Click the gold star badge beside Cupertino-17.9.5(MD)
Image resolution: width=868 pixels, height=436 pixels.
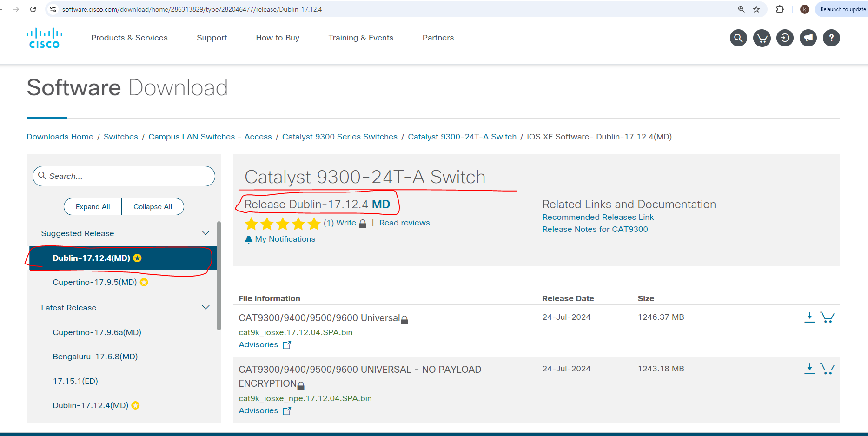[144, 282]
